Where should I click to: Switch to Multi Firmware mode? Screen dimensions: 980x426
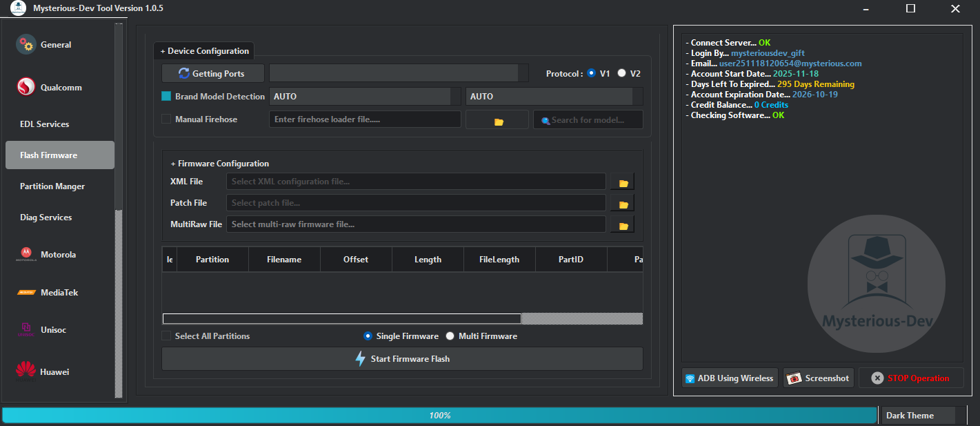point(450,336)
